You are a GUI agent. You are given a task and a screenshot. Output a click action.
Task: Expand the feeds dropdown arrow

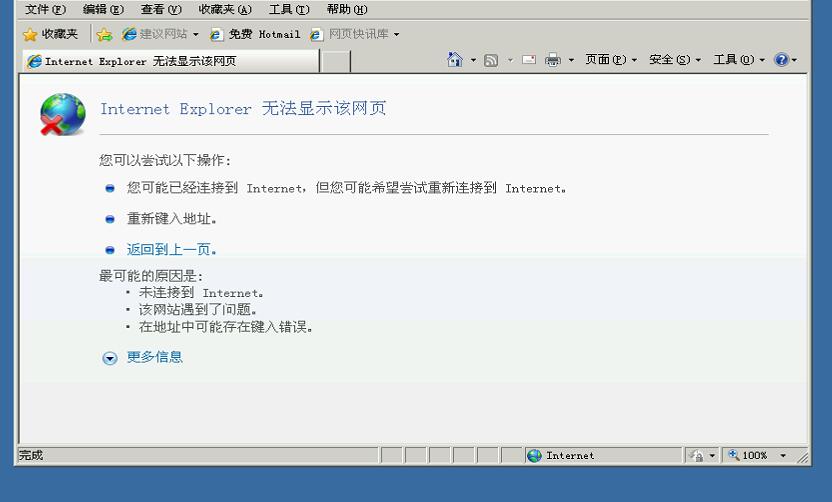510,60
